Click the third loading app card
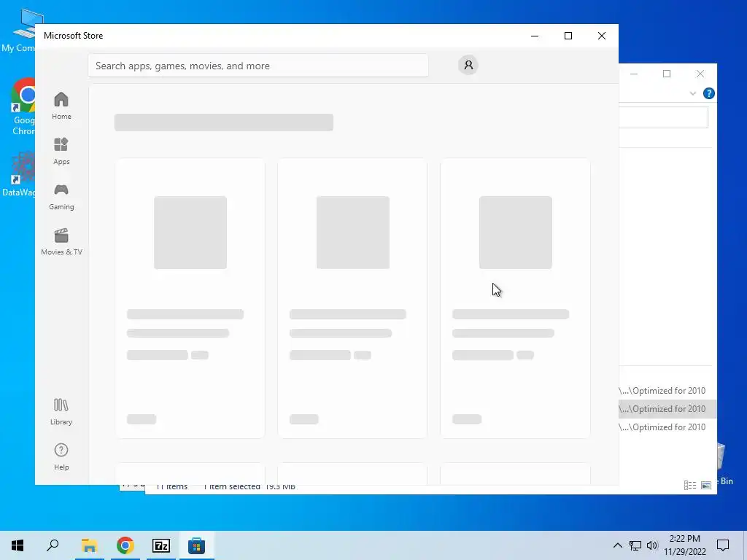 (x=516, y=298)
